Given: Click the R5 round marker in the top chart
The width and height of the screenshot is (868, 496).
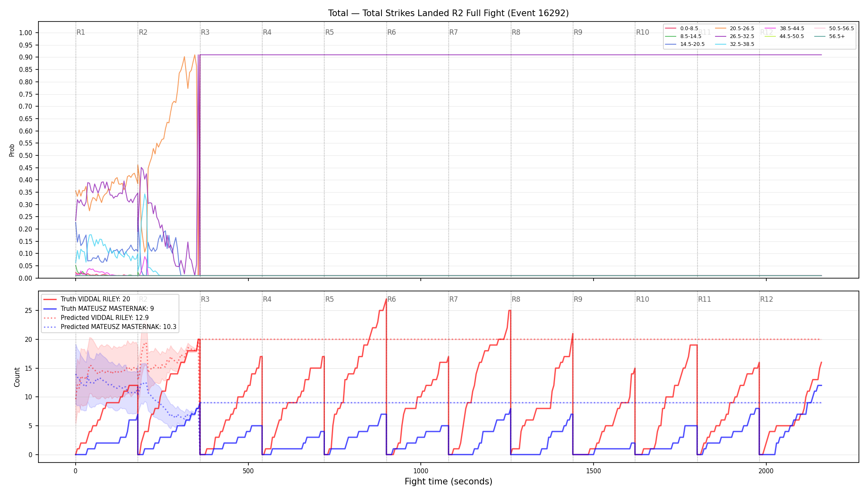Looking at the screenshot, I should (x=329, y=32).
